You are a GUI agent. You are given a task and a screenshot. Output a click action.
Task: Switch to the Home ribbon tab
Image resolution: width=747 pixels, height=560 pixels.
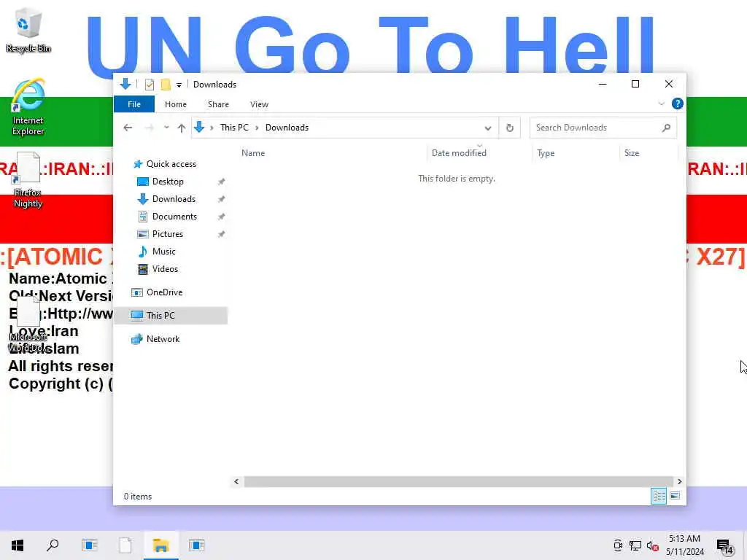click(175, 104)
